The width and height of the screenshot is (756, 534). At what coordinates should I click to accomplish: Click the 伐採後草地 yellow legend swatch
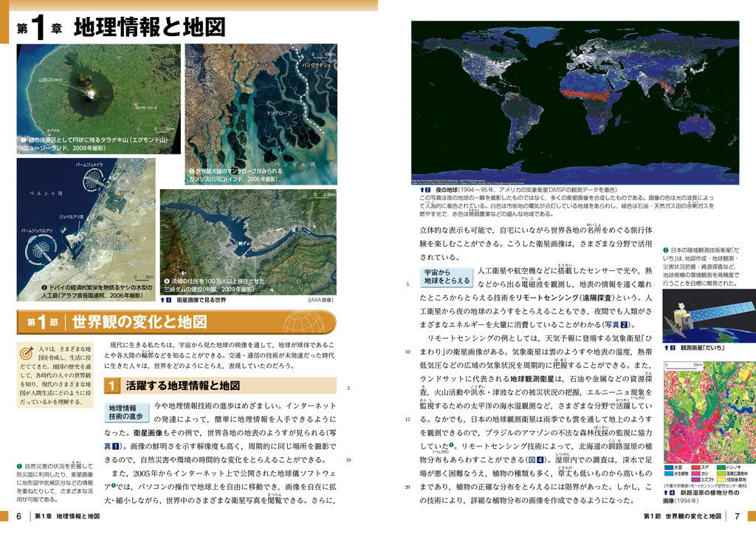(721, 480)
